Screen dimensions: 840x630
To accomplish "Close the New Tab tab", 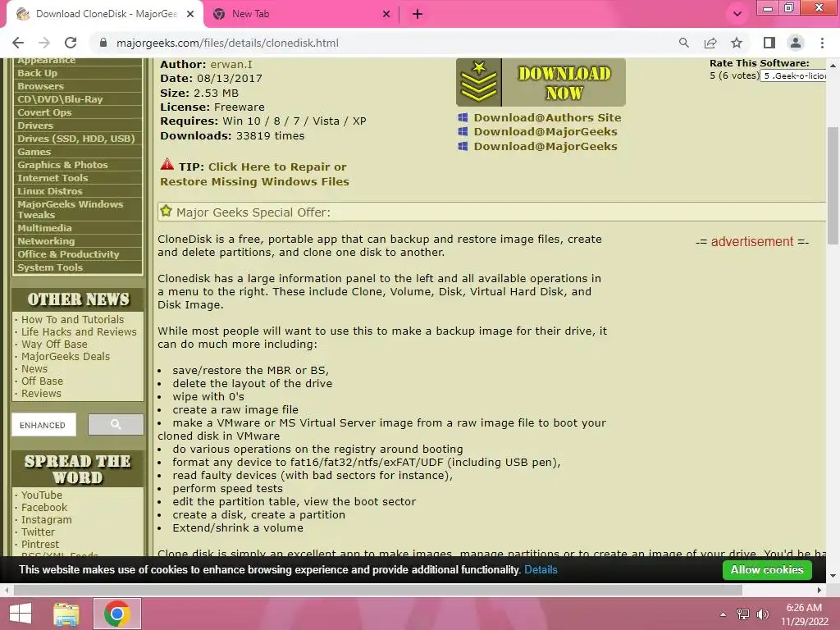I will click(x=386, y=14).
